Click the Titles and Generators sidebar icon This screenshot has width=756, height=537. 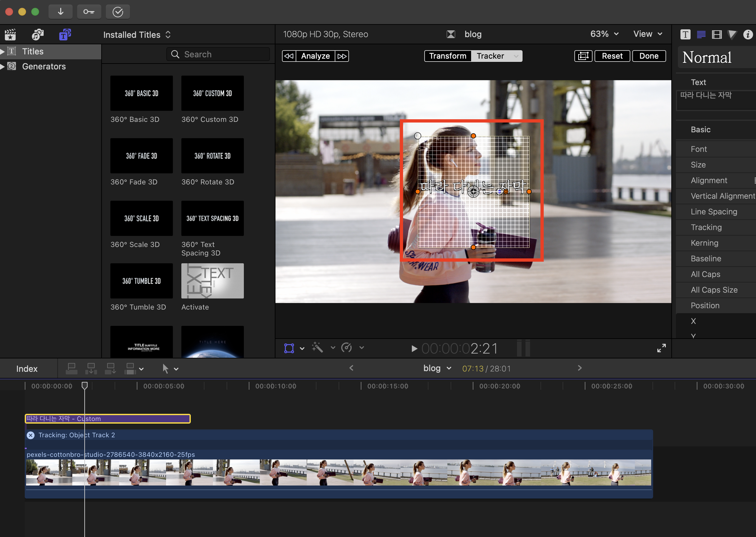click(65, 35)
